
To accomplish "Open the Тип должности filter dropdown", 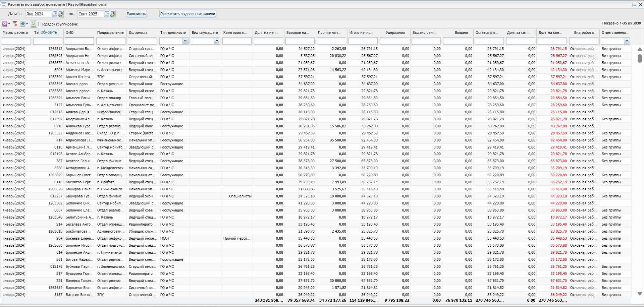I will (185, 41).
